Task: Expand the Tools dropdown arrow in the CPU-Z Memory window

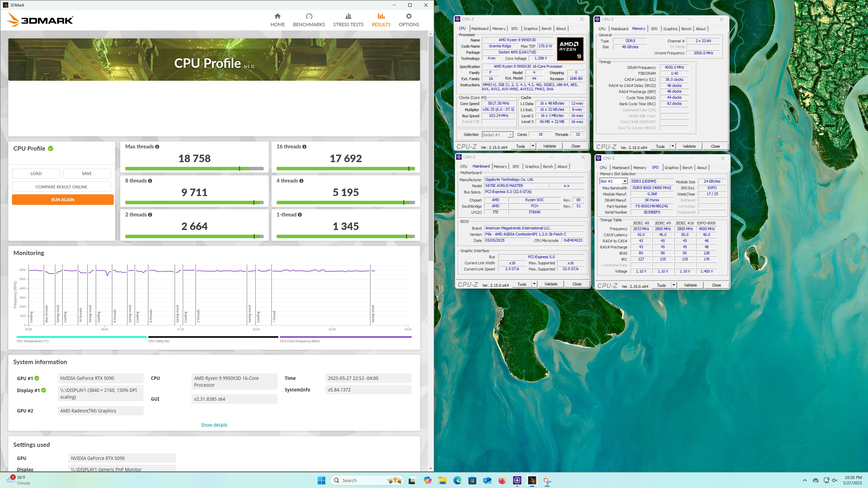Action: coord(672,146)
